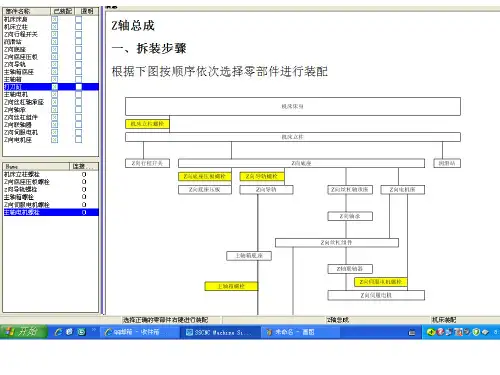Click the Z轴总成 status bar entry
The height and width of the screenshot is (375, 500).
tap(338, 320)
